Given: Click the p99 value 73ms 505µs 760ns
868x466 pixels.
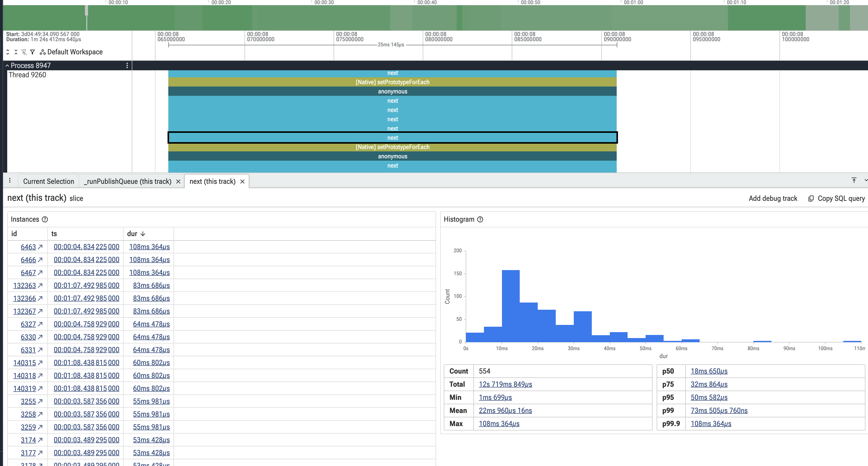Looking at the screenshot, I should coord(719,410).
